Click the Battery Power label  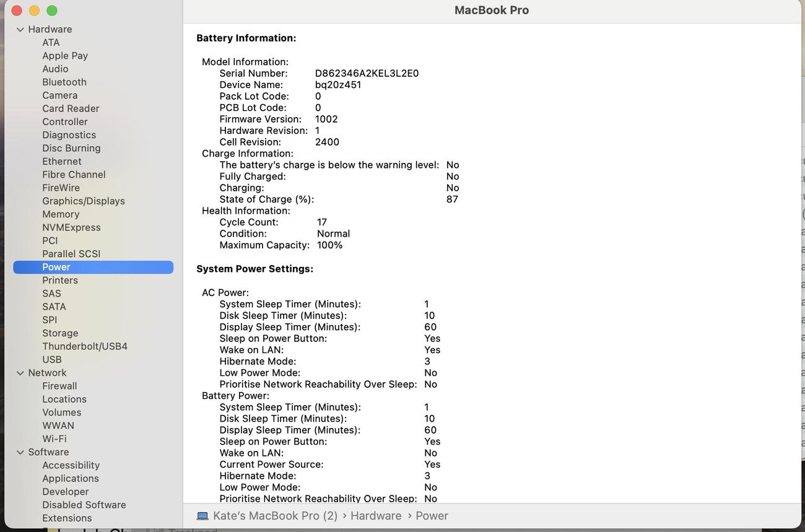point(235,396)
